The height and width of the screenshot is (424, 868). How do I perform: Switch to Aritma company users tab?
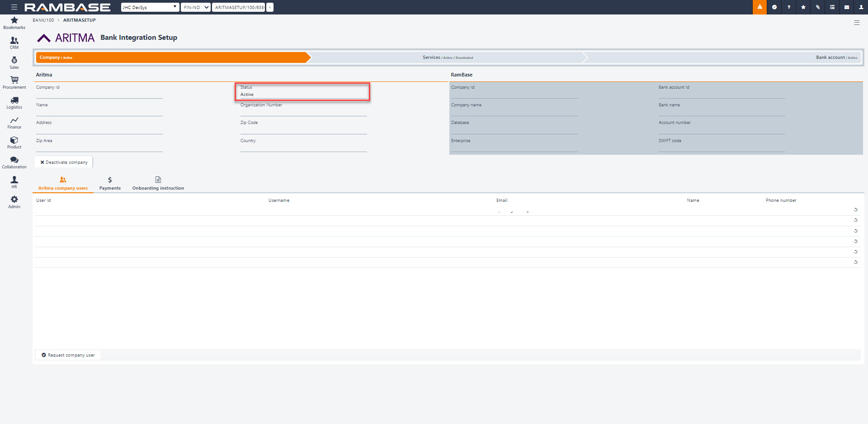click(x=63, y=184)
